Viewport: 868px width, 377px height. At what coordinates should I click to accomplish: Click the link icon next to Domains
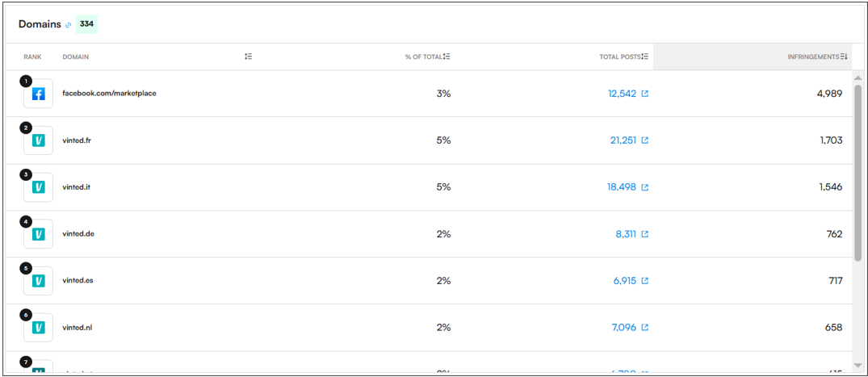pyautogui.click(x=68, y=25)
